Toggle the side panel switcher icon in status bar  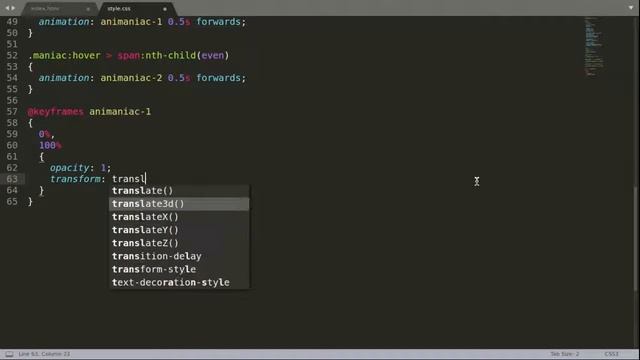tap(9, 354)
